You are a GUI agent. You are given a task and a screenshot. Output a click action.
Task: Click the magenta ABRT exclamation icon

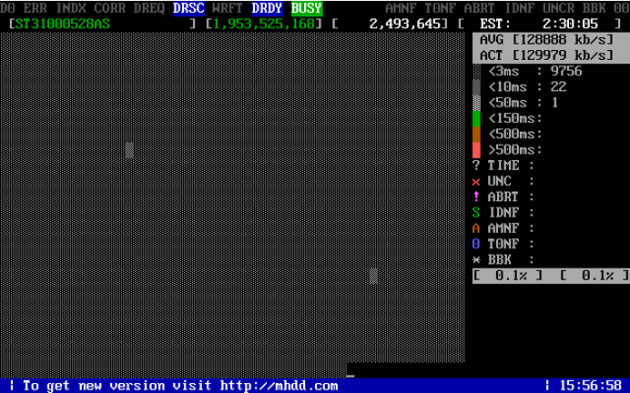(x=476, y=197)
